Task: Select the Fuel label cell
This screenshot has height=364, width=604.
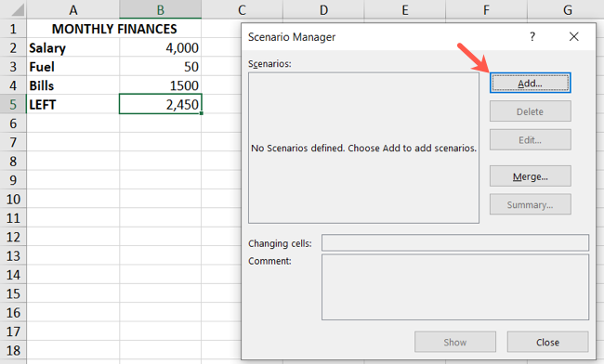Action: (x=72, y=66)
